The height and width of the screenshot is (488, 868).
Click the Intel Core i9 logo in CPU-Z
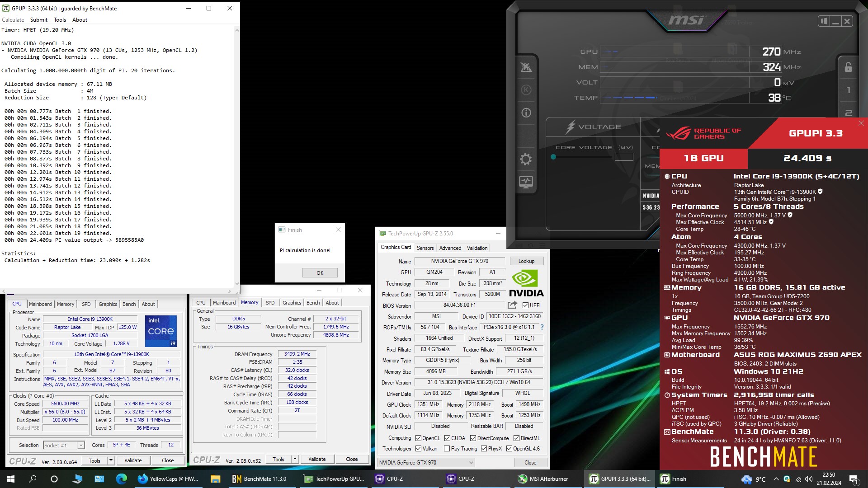[160, 331]
